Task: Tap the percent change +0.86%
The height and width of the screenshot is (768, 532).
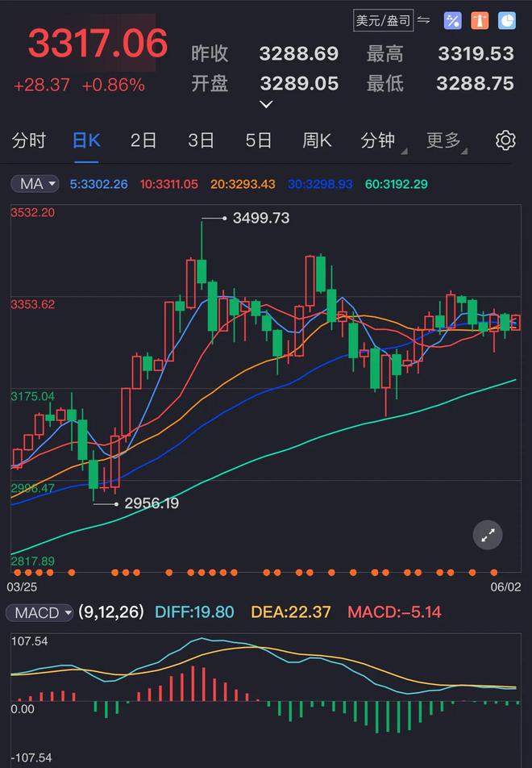Action: 113,86
